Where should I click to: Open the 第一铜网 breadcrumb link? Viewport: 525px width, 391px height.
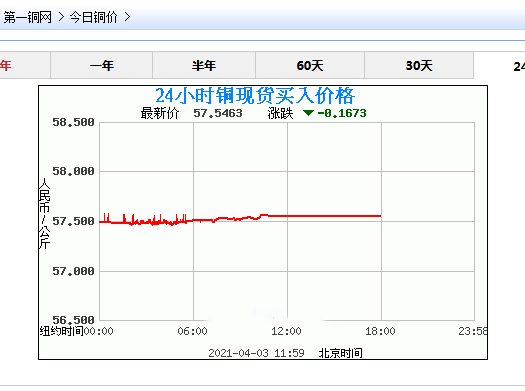coord(27,17)
